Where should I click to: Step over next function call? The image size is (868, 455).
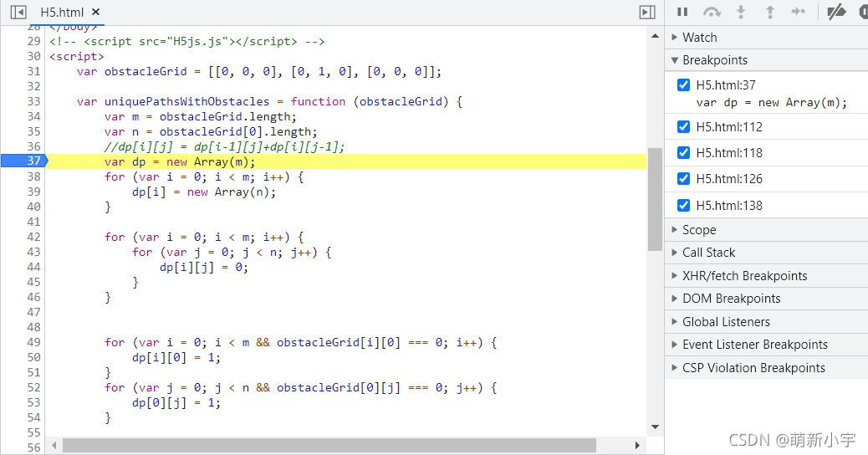[712, 12]
